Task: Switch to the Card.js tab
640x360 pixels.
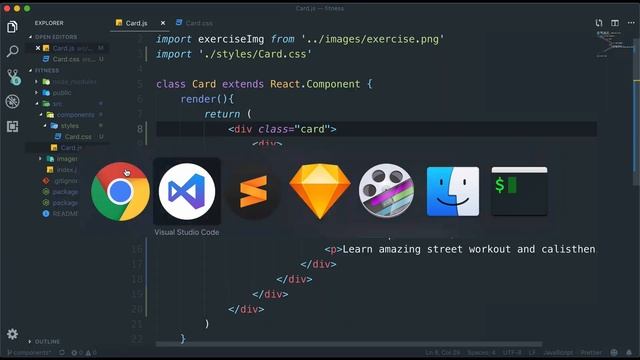Action: [x=136, y=23]
